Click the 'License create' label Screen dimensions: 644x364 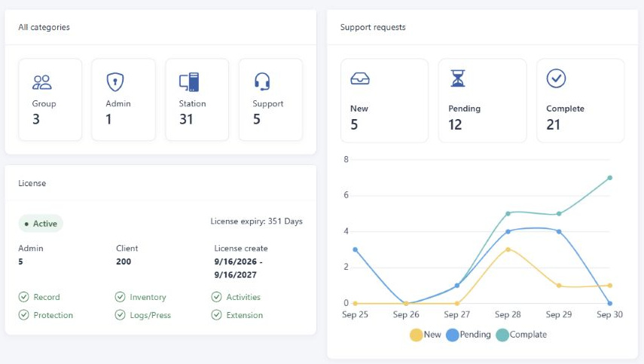[241, 248]
